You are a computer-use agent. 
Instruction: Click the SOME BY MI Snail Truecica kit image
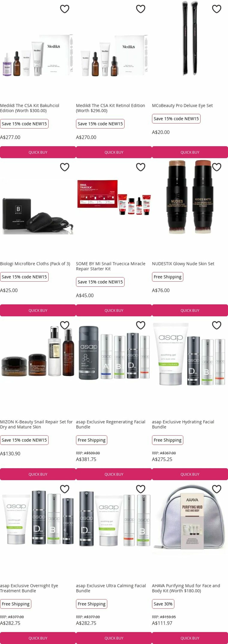point(114,197)
